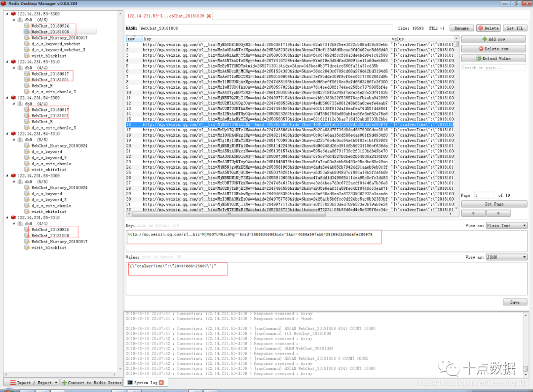The width and height of the screenshot is (533, 392).
Task: Collapse the 122.14.231.55-3309 server node
Action: (7, 176)
